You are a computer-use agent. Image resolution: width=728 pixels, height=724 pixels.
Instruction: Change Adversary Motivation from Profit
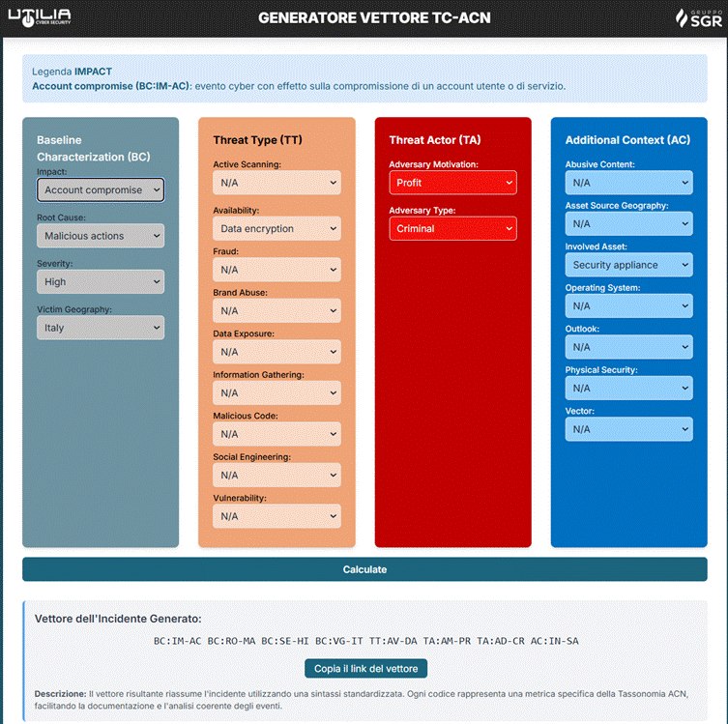coord(452,183)
